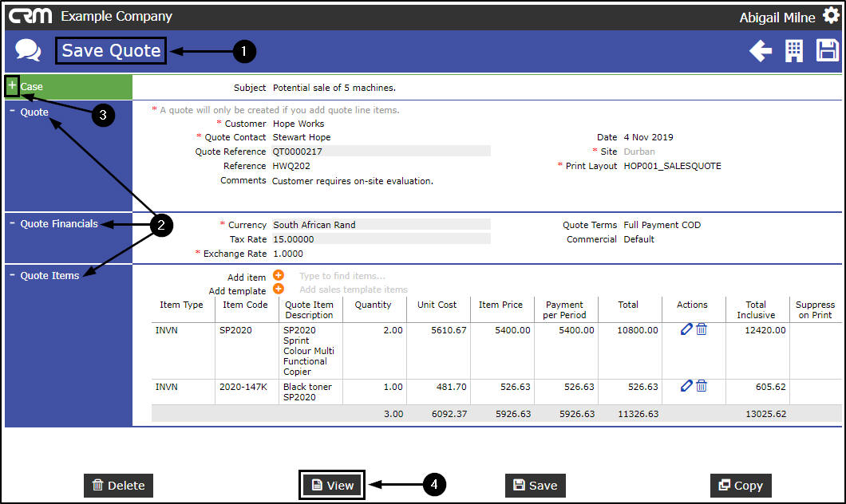The height and width of the screenshot is (504, 846).
Task: Collapse the Quote section
Action: click(13, 111)
